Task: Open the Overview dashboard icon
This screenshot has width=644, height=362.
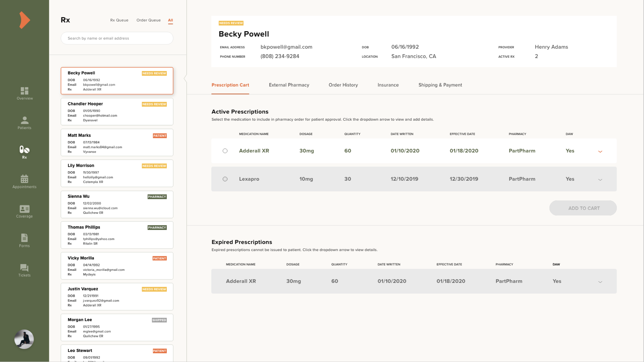Action: [25, 91]
